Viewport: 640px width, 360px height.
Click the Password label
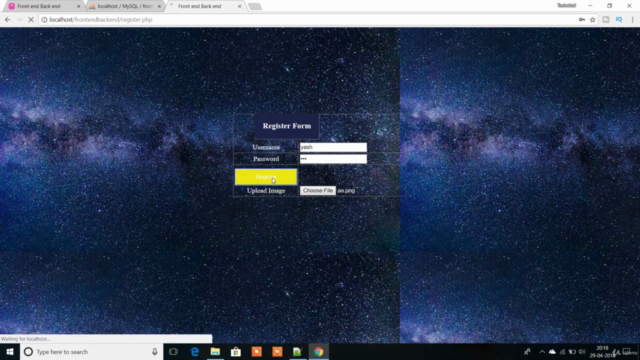pyautogui.click(x=266, y=159)
